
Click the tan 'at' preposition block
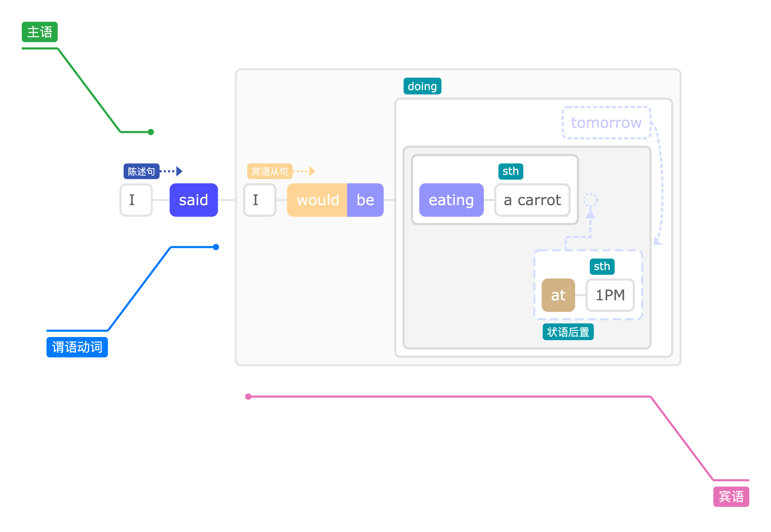pyautogui.click(x=558, y=295)
